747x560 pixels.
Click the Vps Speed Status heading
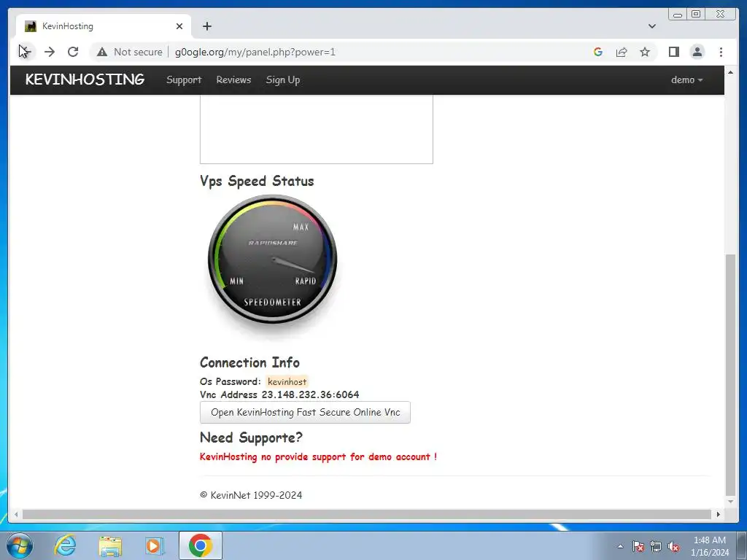coord(257,182)
